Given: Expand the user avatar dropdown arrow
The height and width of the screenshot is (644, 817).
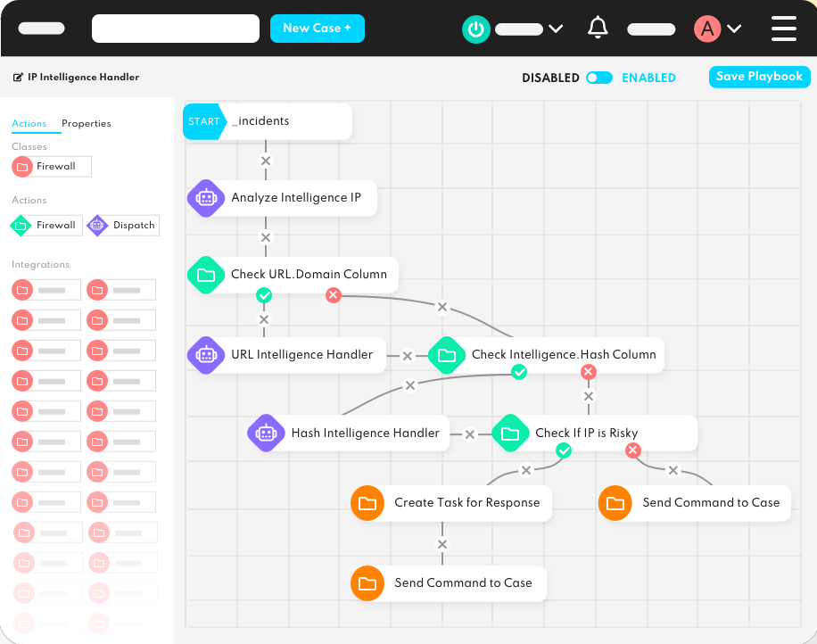Looking at the screenshot, I should pyautogui.click(x=734, y=29).
